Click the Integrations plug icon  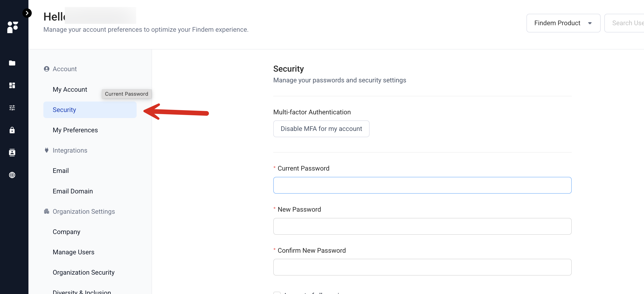tap(46, 150)
